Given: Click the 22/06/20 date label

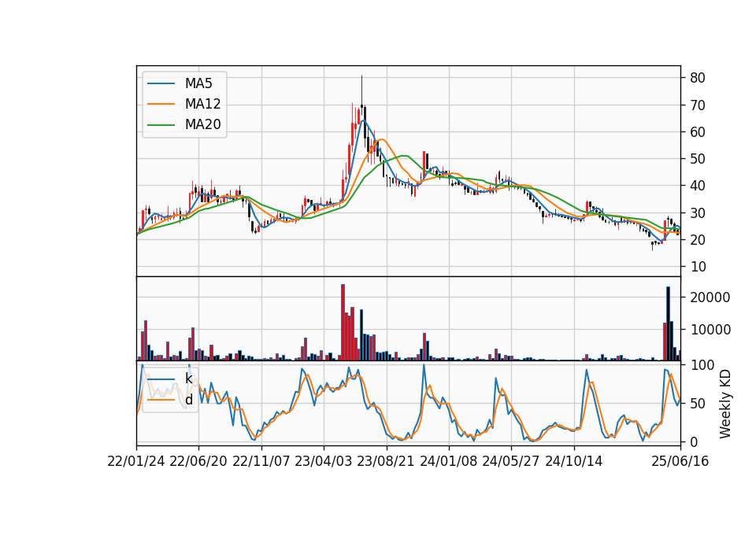Looking at the screenshot, I should pos(198,462).
